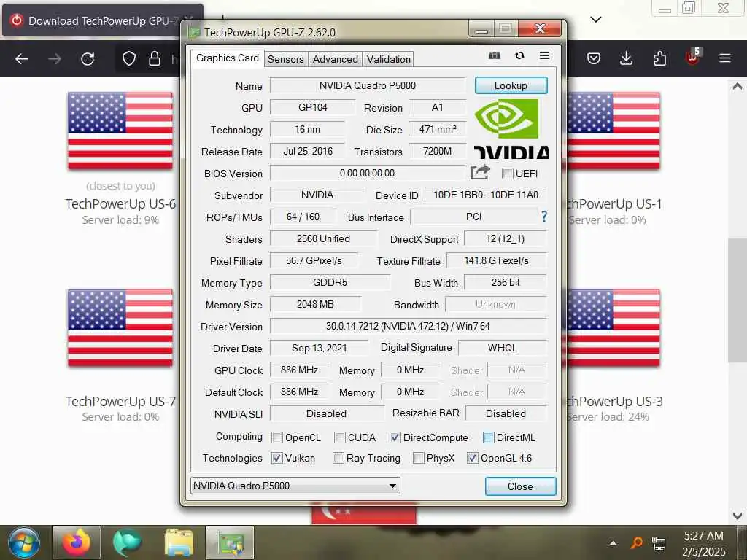The width and height of the screenshot is (747, 560).
Task: Open the Firefox application menu
Action: [x=725, y=58]
